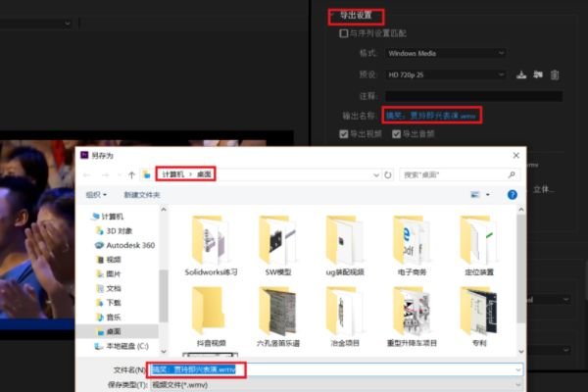Click the magnifier icon in the search box
This screenshot has width=588, height=392.
512,174
